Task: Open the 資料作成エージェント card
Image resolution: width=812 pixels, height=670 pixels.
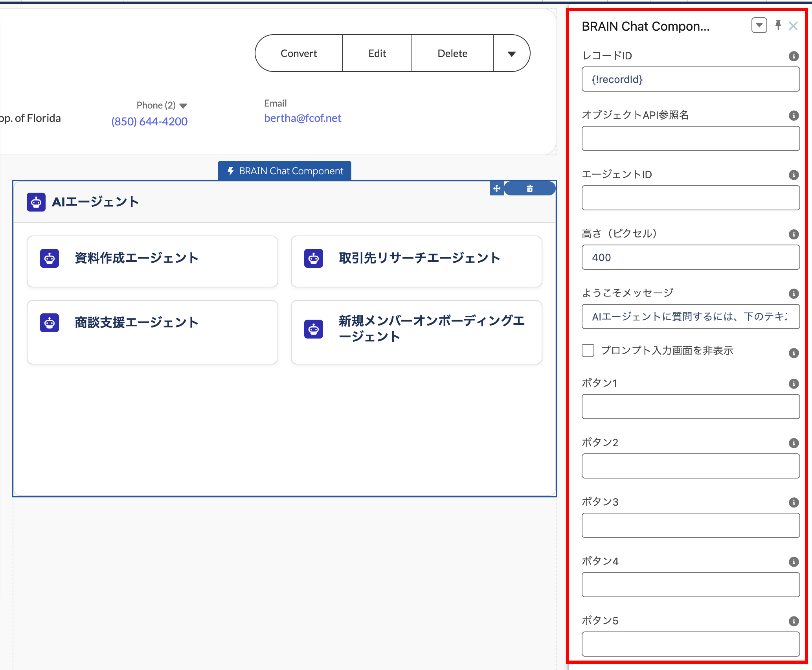Action: [152, 261]
